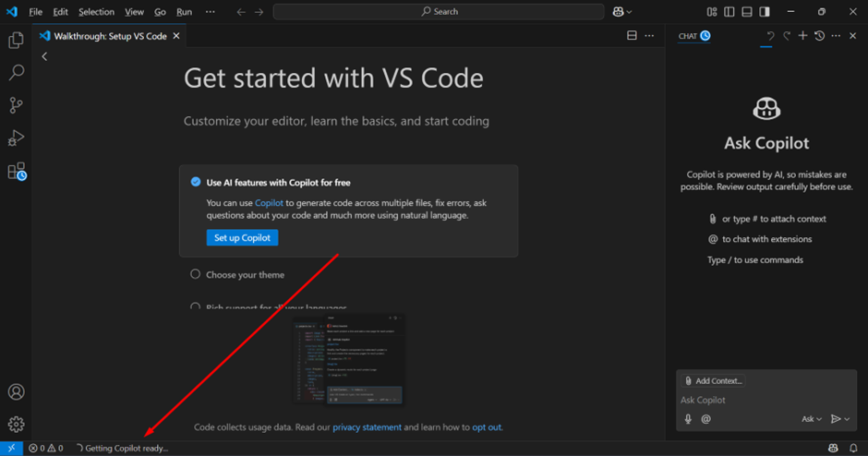
Task: Close the chat panel
Action: point(853,36)
